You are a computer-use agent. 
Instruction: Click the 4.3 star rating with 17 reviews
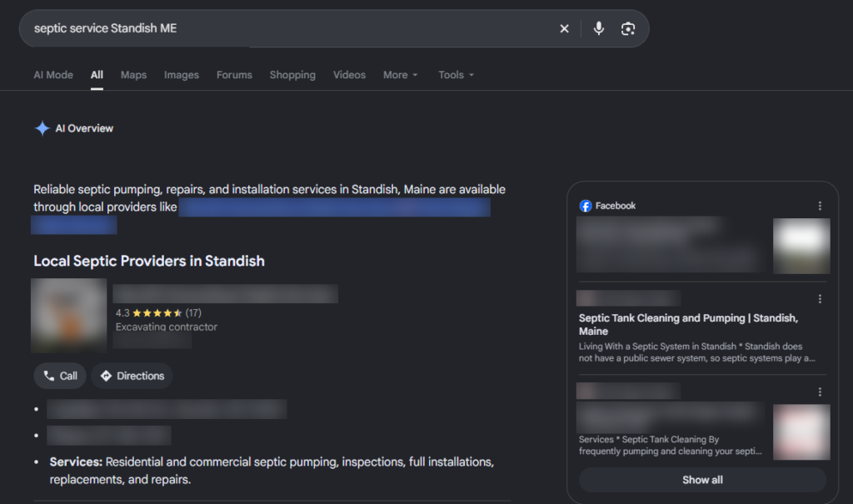(158, 313)
